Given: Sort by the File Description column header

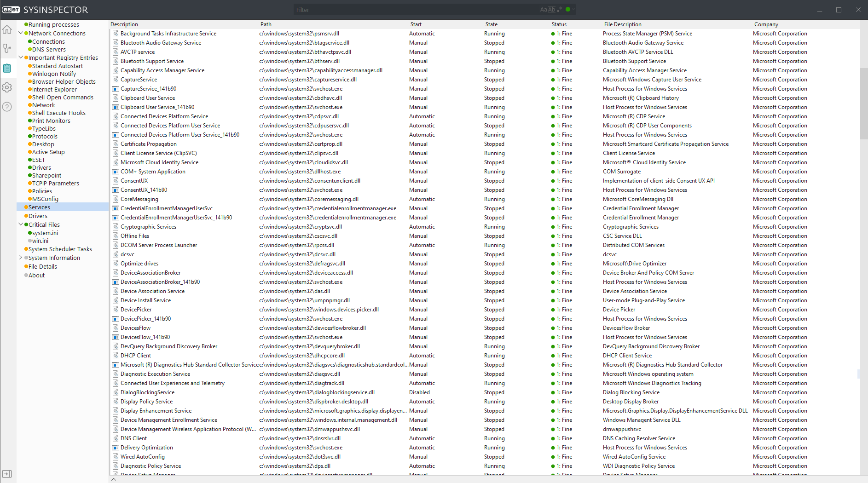Looking at the screenshot, I should click(623, 24).
